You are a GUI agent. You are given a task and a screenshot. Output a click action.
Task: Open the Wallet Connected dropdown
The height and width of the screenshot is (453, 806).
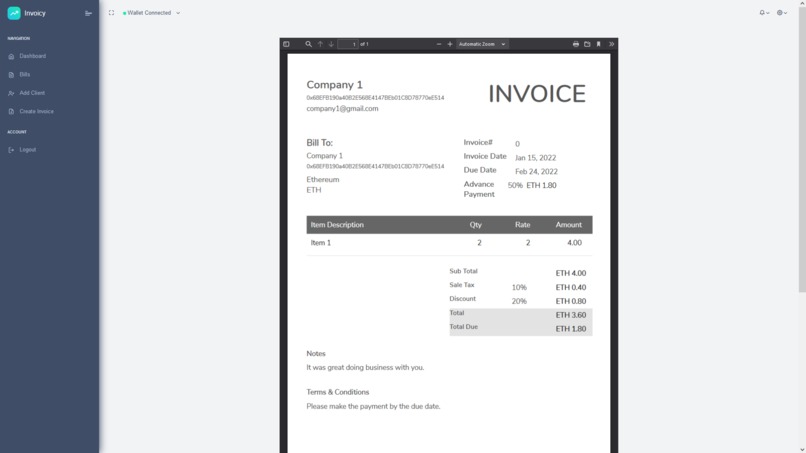tap(152, 13)
